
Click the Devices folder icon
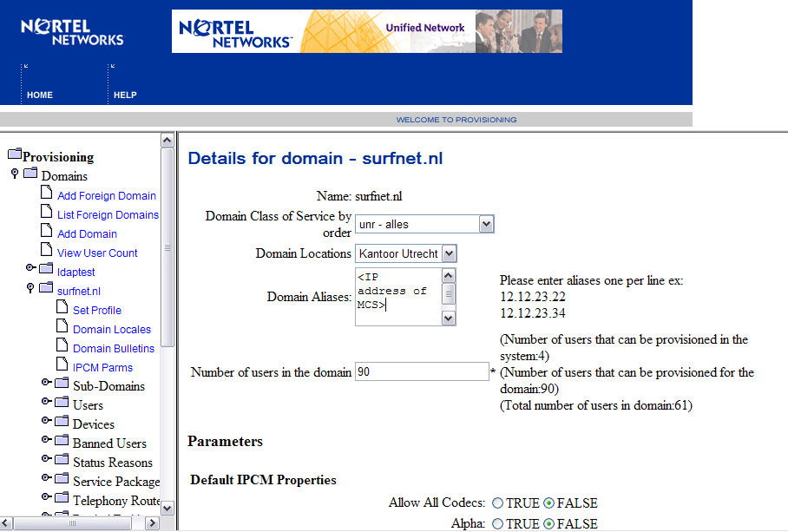[62, 421]
